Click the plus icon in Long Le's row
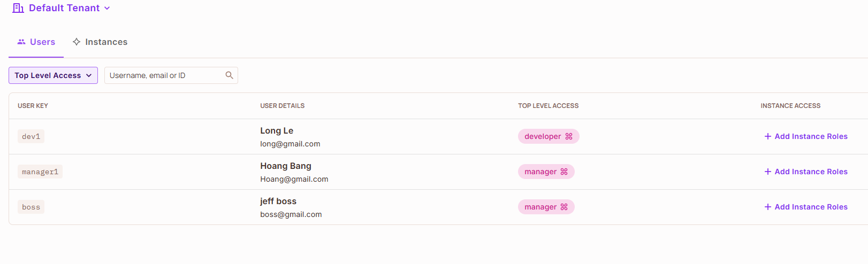Viewport: 868px width, 264px height. point(768,136)
